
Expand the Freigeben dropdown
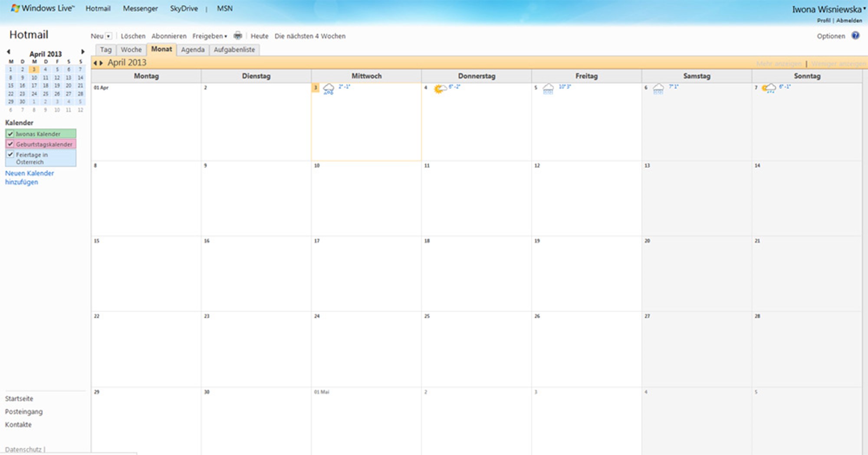tap(210, 36)
